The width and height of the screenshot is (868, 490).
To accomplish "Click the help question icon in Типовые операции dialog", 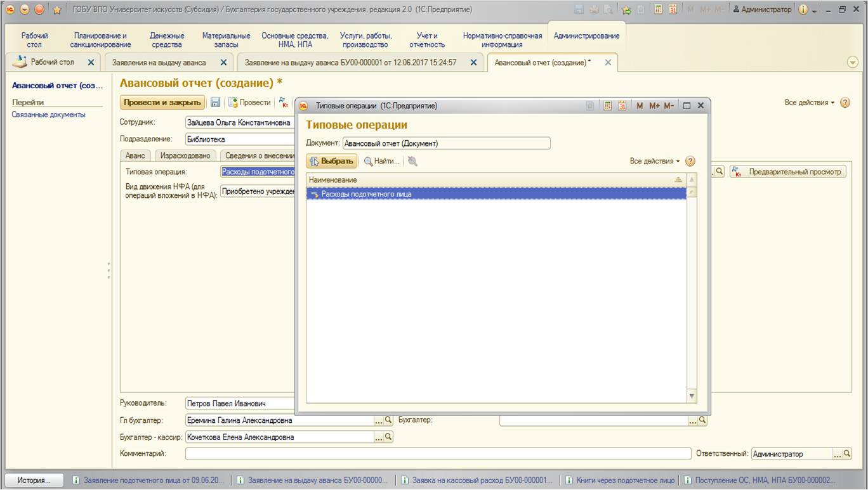I will (690, 161).
